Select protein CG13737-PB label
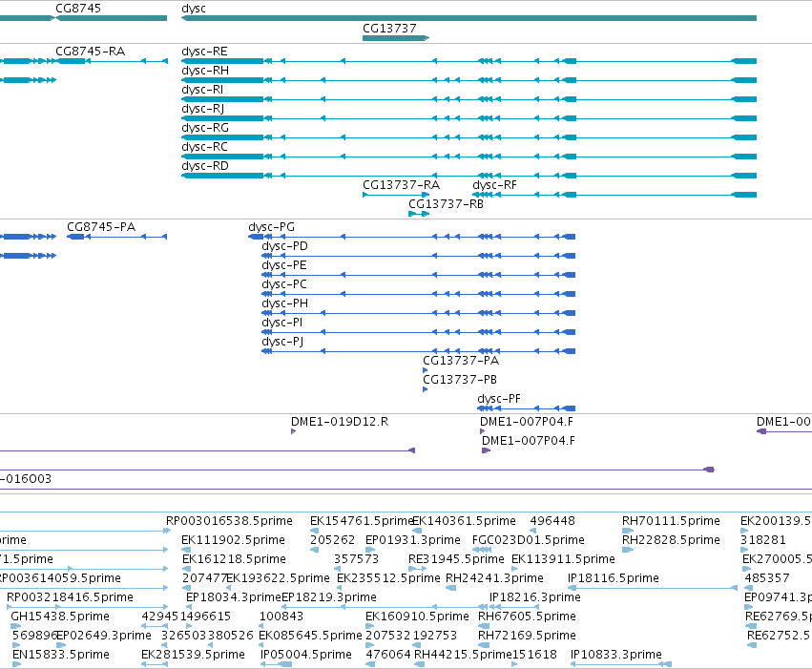Screen dimensions: 812x669 click(460, 380)
